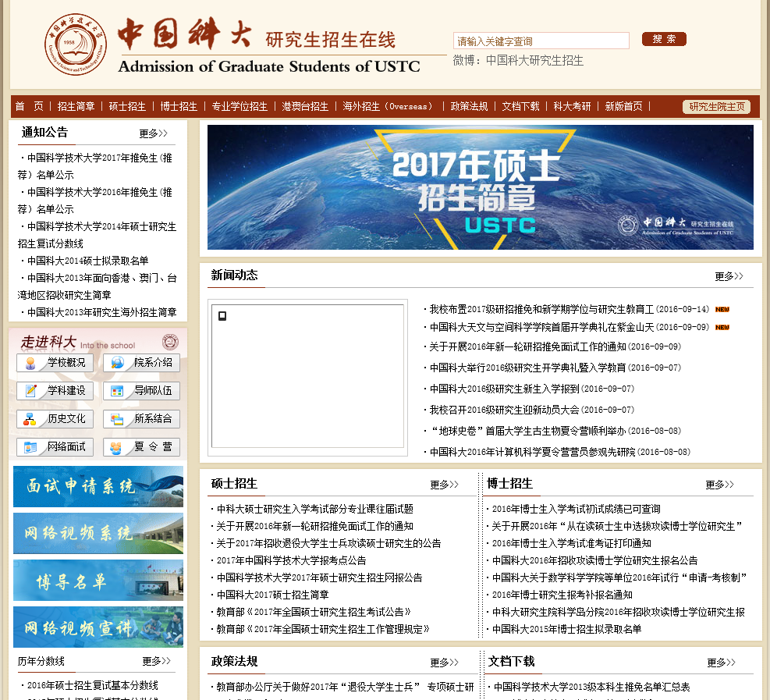Open 院系介绍 icon button
Screen dimensions: 770x700
pyautogui.click(x=141, y=363)
